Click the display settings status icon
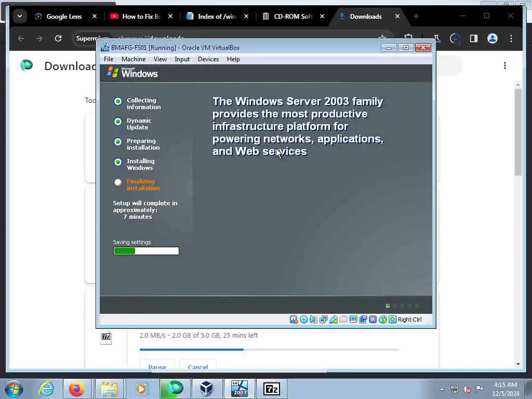The height and width of the screenshot is (399, 532). coord(353,320)
